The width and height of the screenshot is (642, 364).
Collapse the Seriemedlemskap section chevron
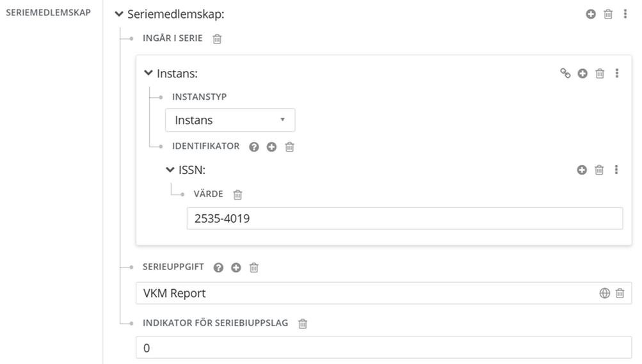click(x=118, y=13)
